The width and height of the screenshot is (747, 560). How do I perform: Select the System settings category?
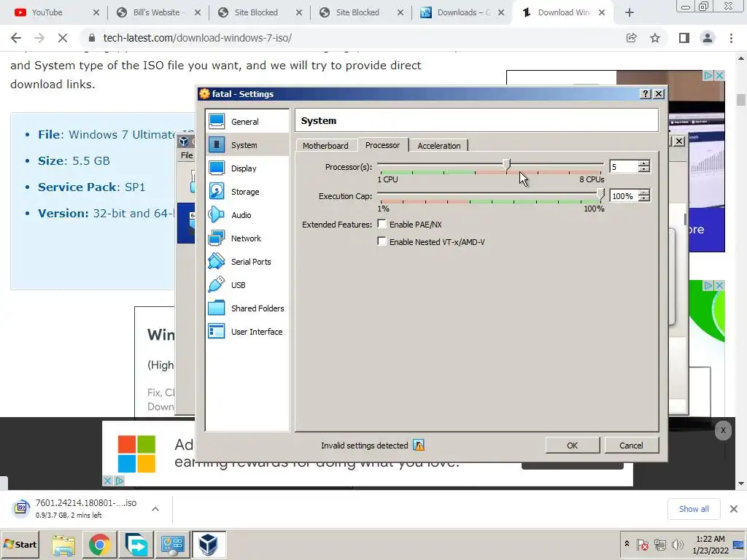pos(247,145)
